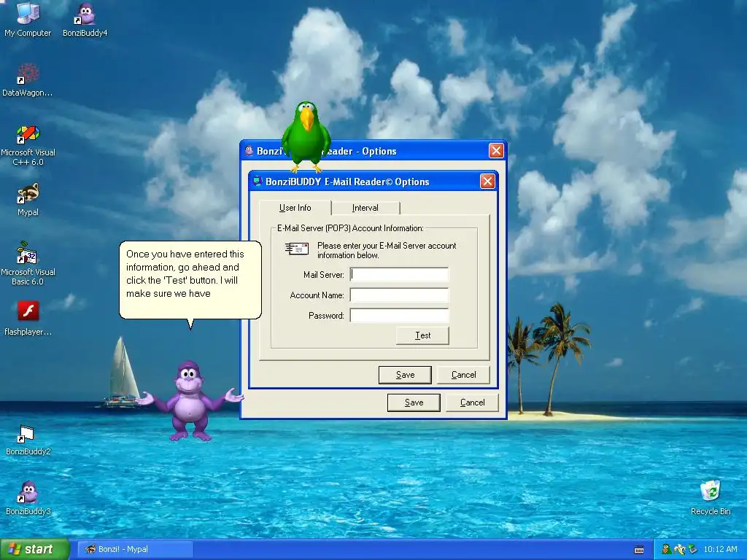Select the BonziBuddy2 desktop shortcut
This screenshot has height=560, width=747.
[28, 440]
